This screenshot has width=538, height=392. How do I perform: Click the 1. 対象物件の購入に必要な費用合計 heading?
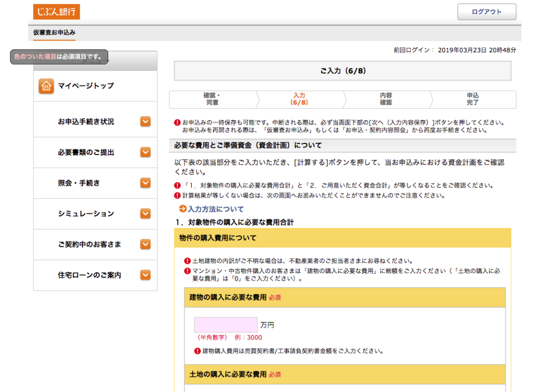235,222
